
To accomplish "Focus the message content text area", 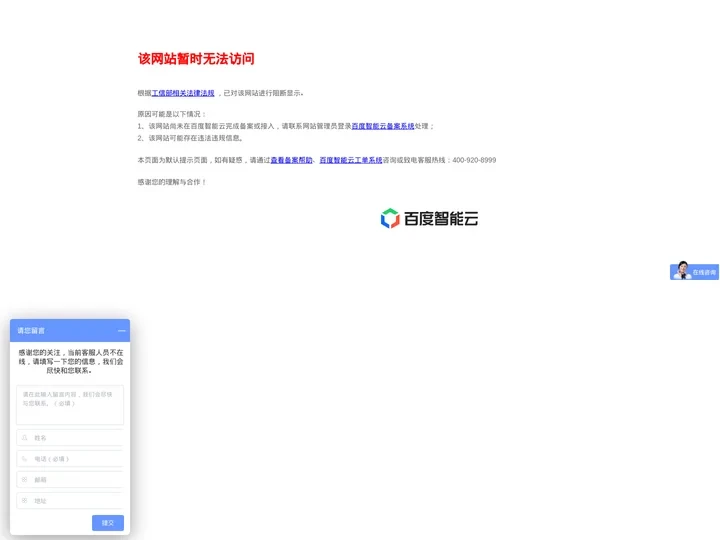I will click(x=70, y=405).
